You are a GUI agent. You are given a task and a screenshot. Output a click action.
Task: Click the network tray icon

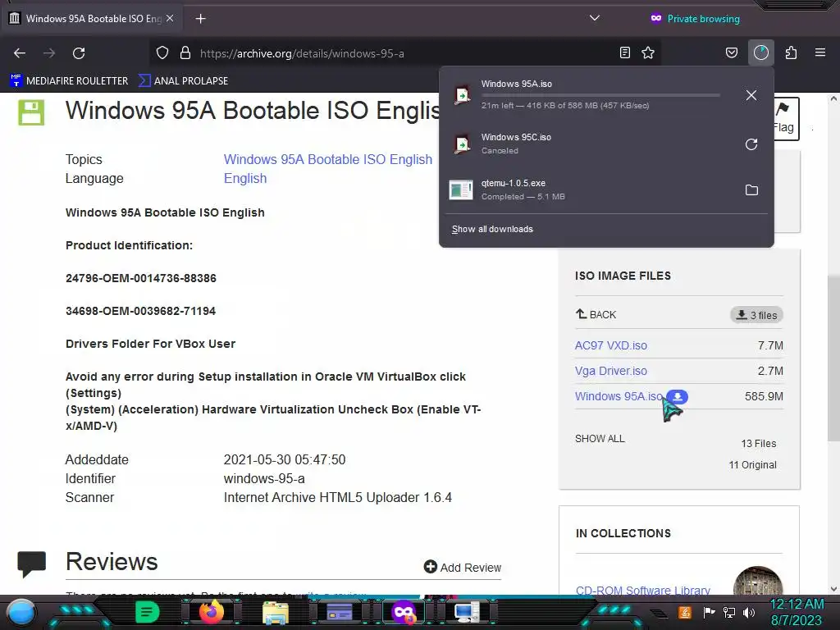729,612
